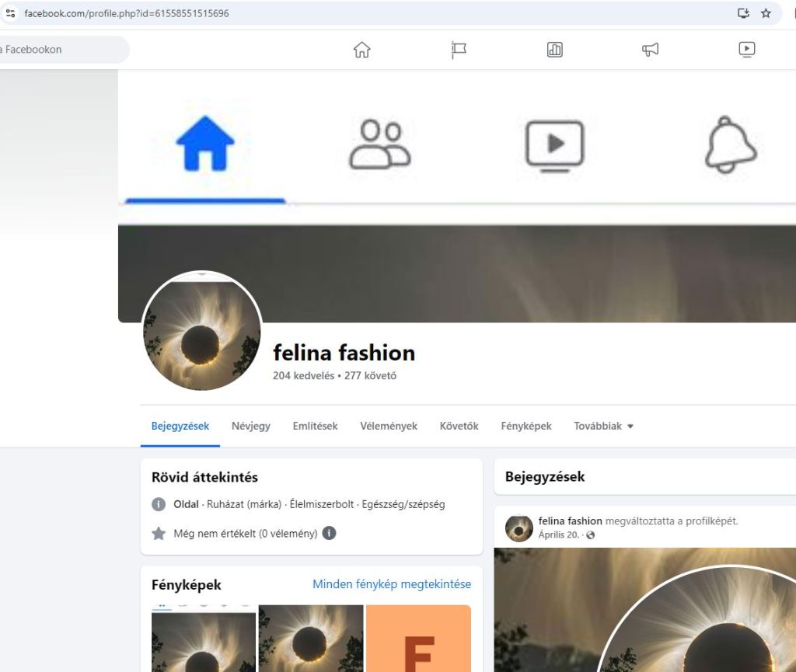Open the insights bar chart icon
The image size is (796, 672).
554,50
